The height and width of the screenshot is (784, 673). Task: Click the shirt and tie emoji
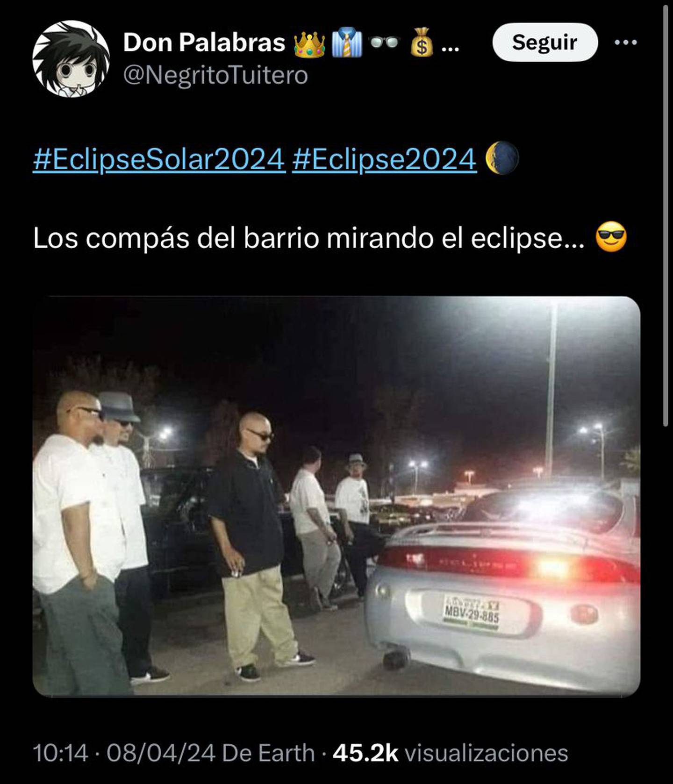point(346,43)
